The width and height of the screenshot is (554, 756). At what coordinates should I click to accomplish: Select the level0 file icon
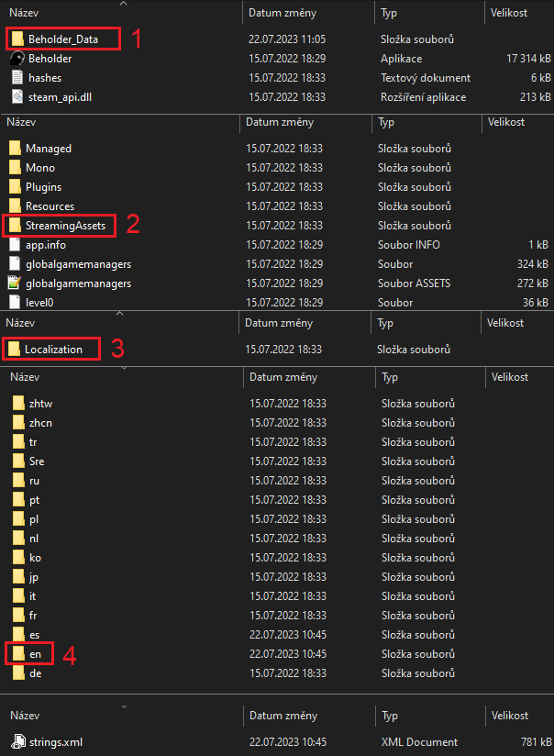pos(15,302)
